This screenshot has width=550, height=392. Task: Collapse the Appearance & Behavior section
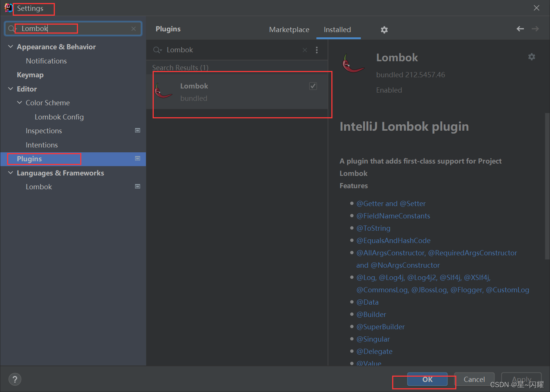[10, 47]
